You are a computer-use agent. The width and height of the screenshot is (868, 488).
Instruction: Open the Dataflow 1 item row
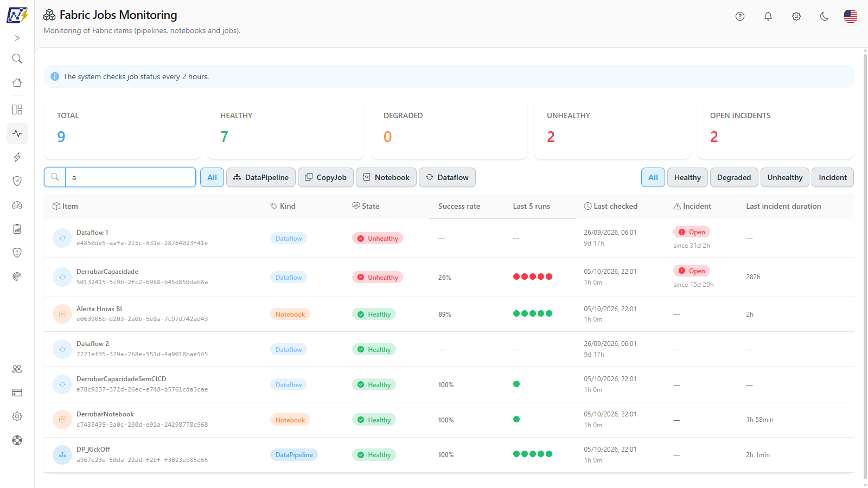[x=449, y=239]
